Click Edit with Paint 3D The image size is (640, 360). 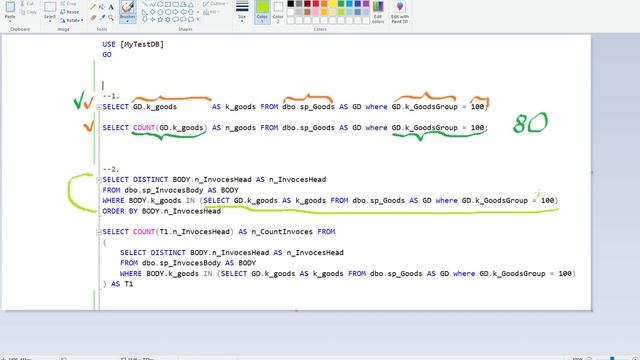[x=400, y=11]
